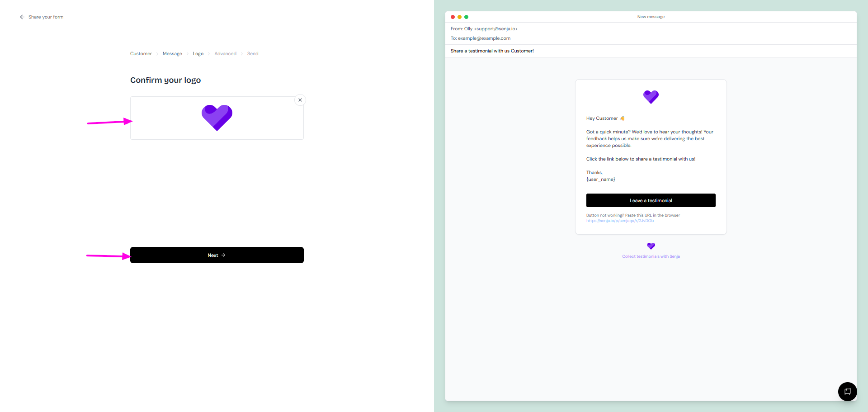
Task: Click the back arrow beside Share your form
Action: point(22,17)
